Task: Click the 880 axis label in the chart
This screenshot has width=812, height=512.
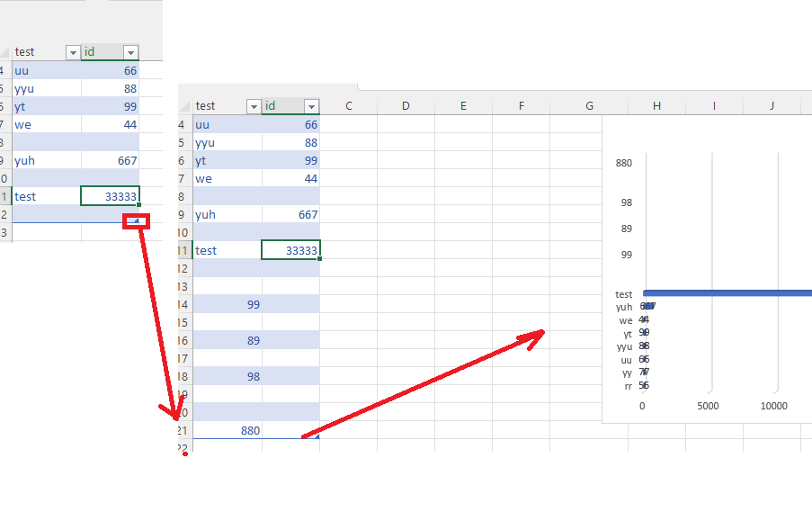Action: (x=623, y=163)
